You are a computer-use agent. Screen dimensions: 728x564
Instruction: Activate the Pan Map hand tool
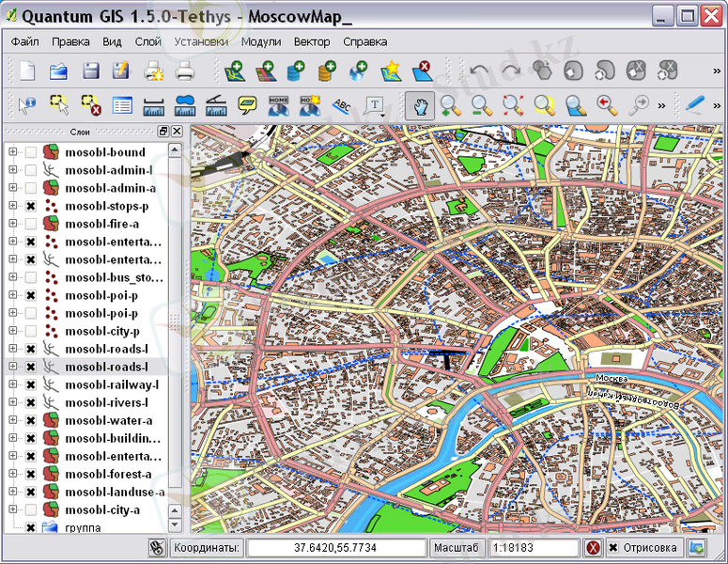click(420, 106)
